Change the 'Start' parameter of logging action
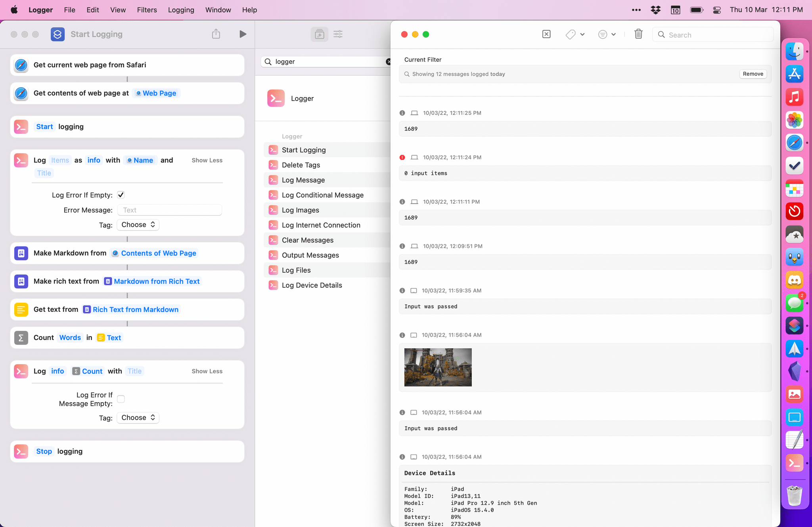The width and height of the screenshot is (812, 527). click(x=44, y=127)
